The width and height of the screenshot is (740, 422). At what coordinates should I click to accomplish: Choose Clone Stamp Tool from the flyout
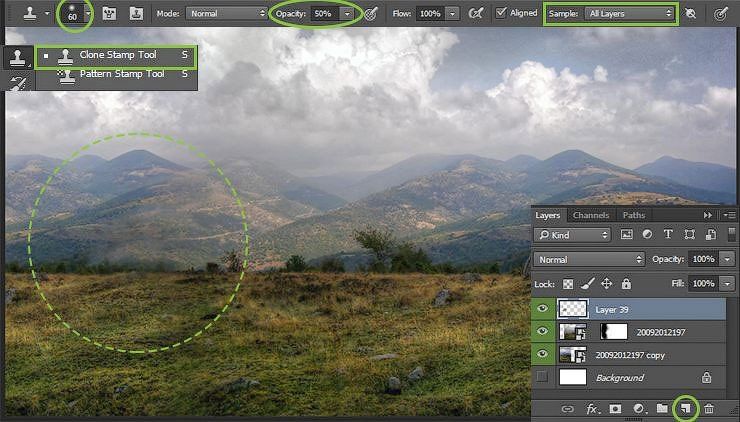click(116, 56)
